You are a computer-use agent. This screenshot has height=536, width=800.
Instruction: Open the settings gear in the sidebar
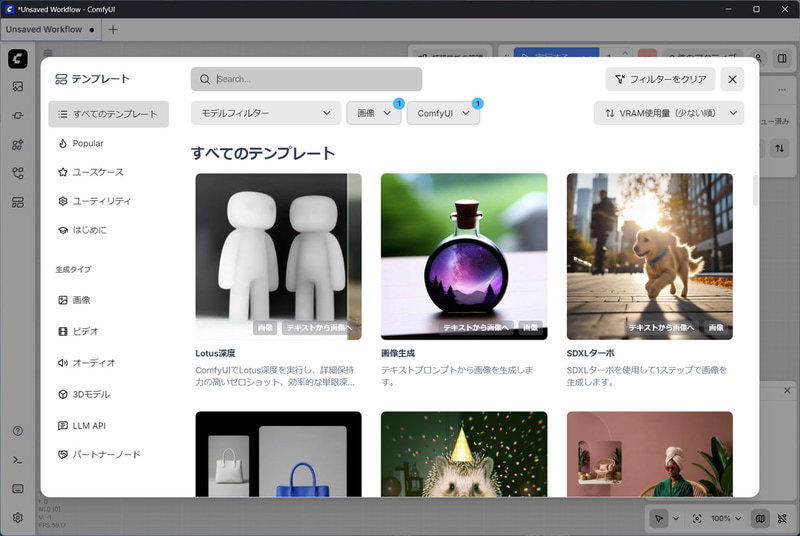click(18, 518)
